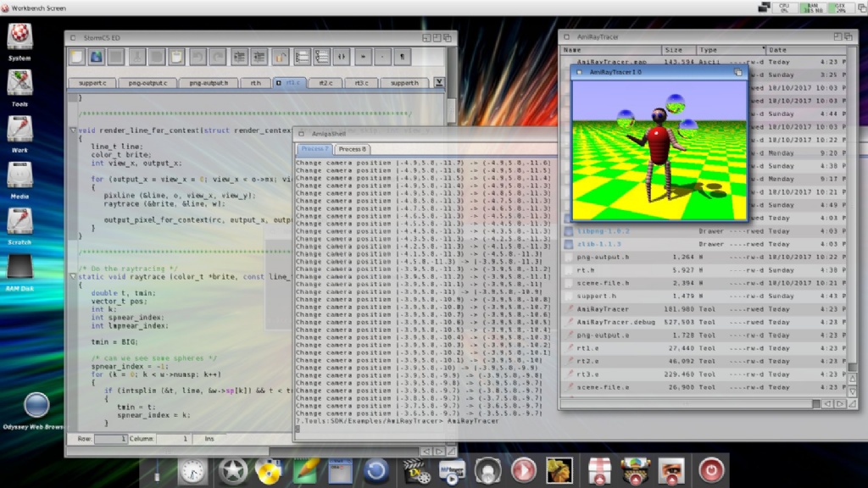Select the rt.h editor tab
The image size is (868, 488).
click(x=256, y=83)
